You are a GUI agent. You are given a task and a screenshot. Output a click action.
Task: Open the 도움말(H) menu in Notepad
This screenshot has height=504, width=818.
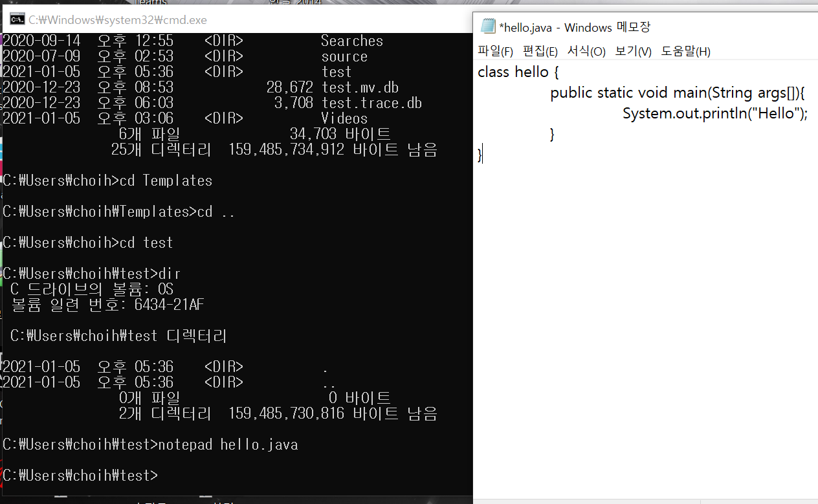[685, 51]
